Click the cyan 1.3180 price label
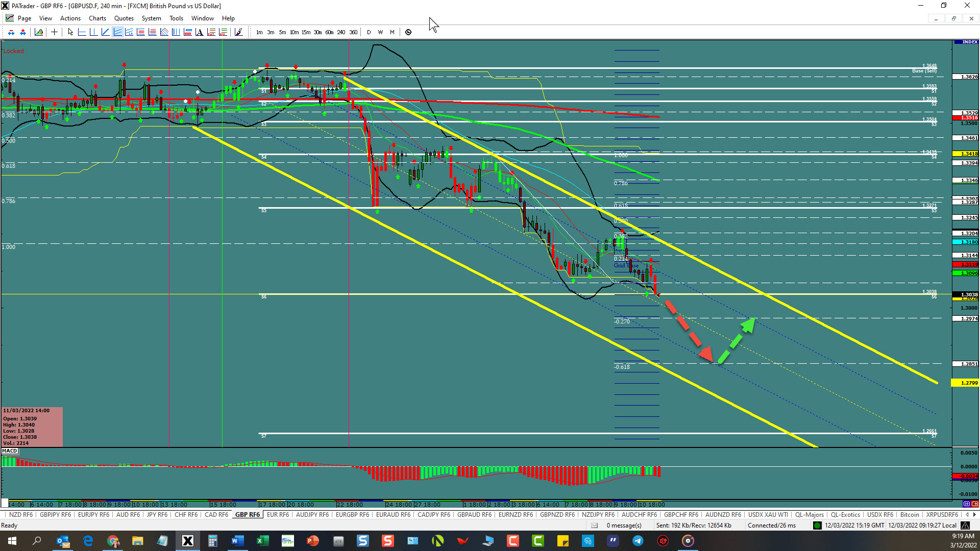980x551 pixels. coord(966,242)
